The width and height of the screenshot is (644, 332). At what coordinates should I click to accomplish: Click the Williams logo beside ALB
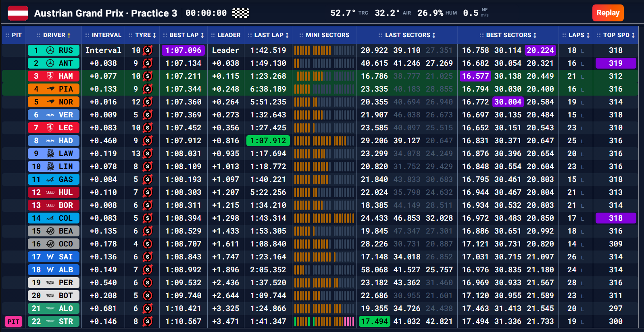[50, 269]
